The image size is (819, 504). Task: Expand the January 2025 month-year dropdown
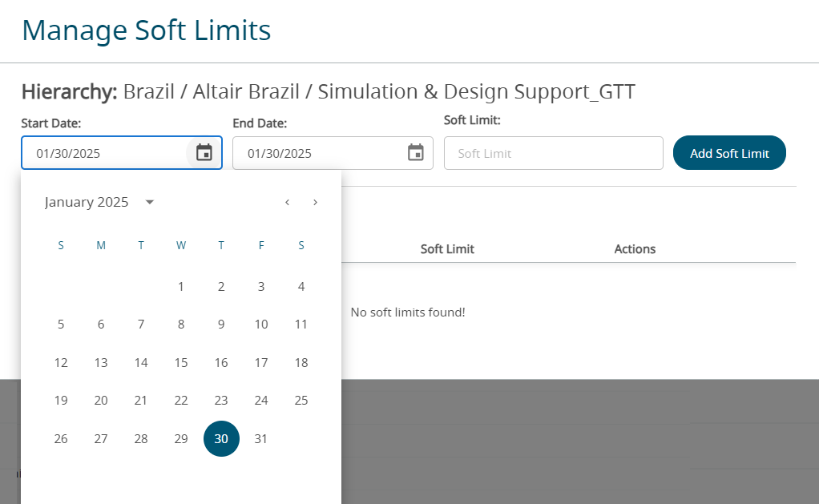[87, 202]
